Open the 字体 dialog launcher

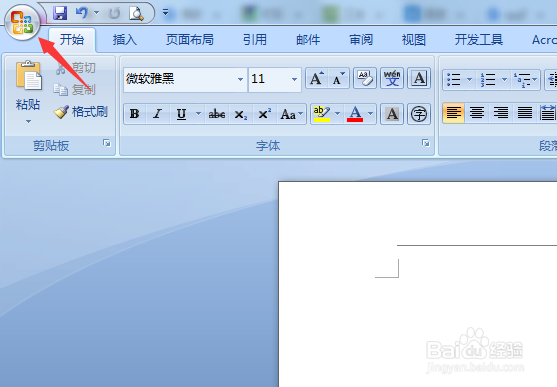tap(426, 143)
